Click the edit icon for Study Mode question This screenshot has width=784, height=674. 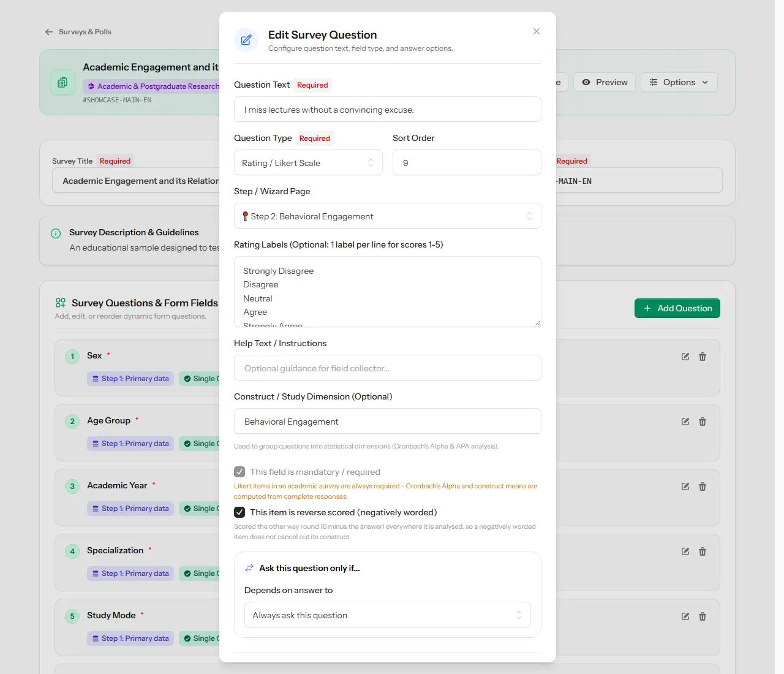[685, 616]
